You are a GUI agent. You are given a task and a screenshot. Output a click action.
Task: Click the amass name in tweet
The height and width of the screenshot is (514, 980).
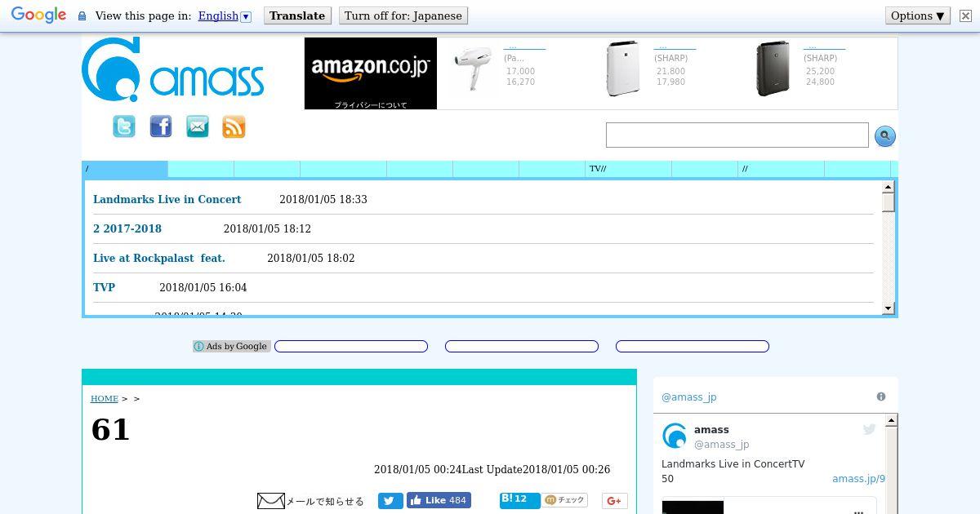tap(711, 430)
